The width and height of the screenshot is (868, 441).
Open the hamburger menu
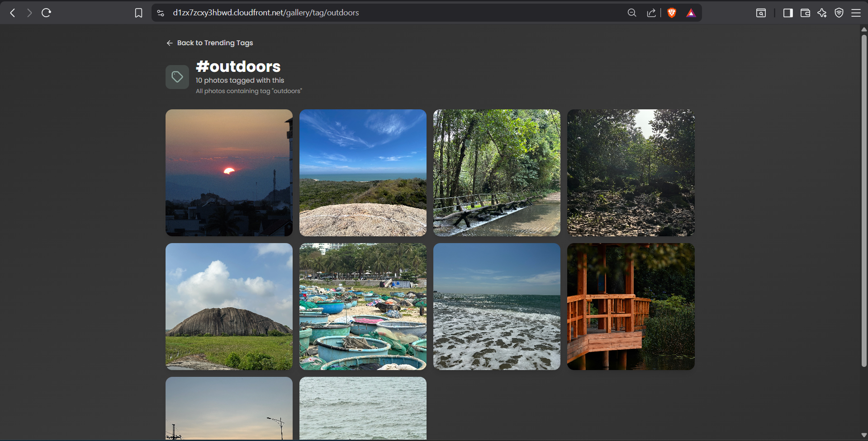(x=856, y=13)
